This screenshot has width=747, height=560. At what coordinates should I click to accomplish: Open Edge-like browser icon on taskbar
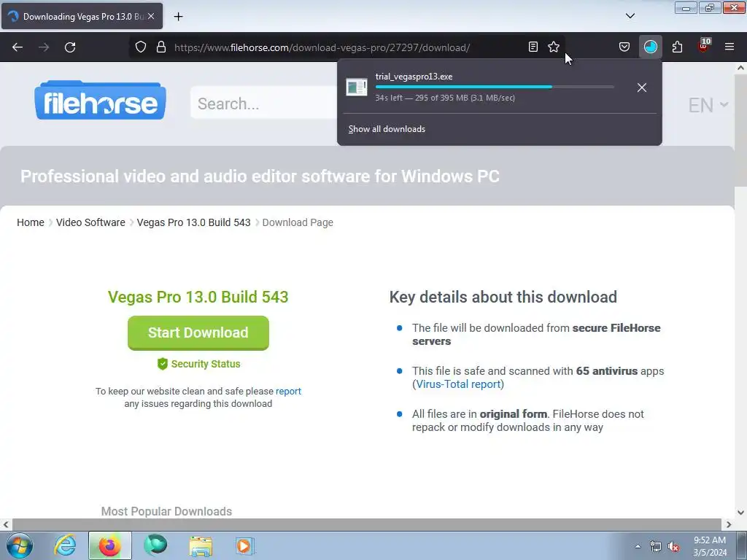(155, 545)
